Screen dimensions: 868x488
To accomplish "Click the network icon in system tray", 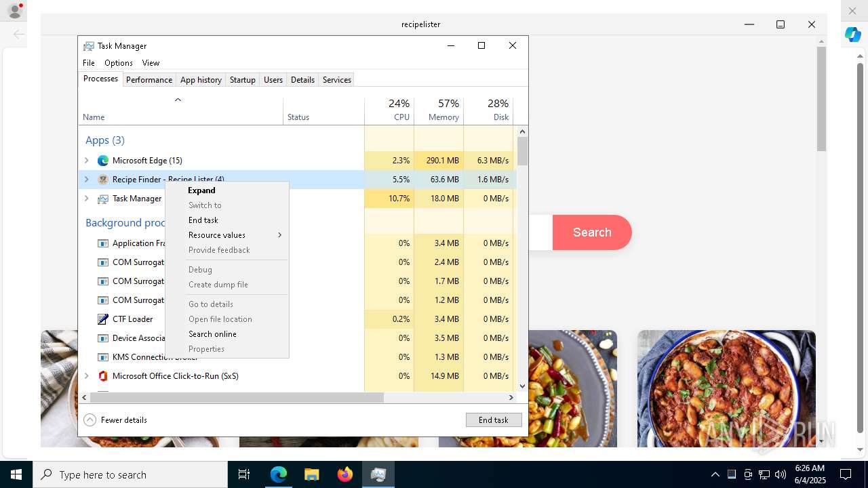I will (x=764, y=474).
